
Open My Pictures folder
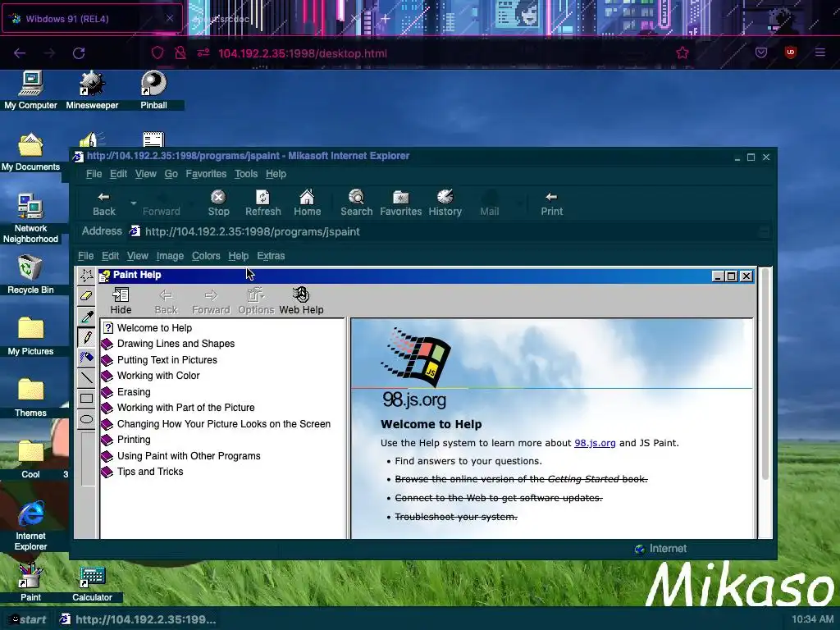(30, 336)
